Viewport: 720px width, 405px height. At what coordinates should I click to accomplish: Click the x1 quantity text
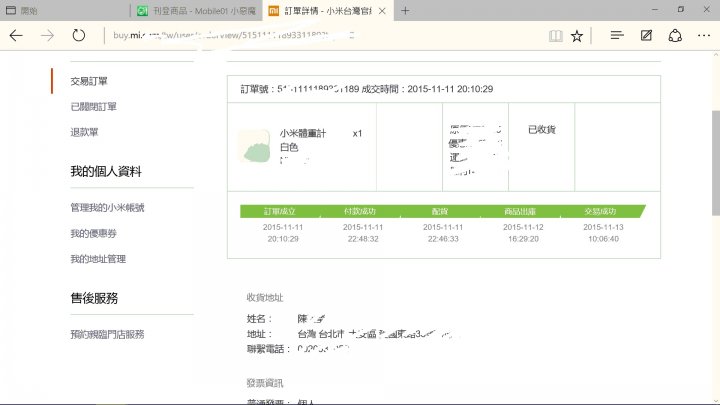coord(357,134)
